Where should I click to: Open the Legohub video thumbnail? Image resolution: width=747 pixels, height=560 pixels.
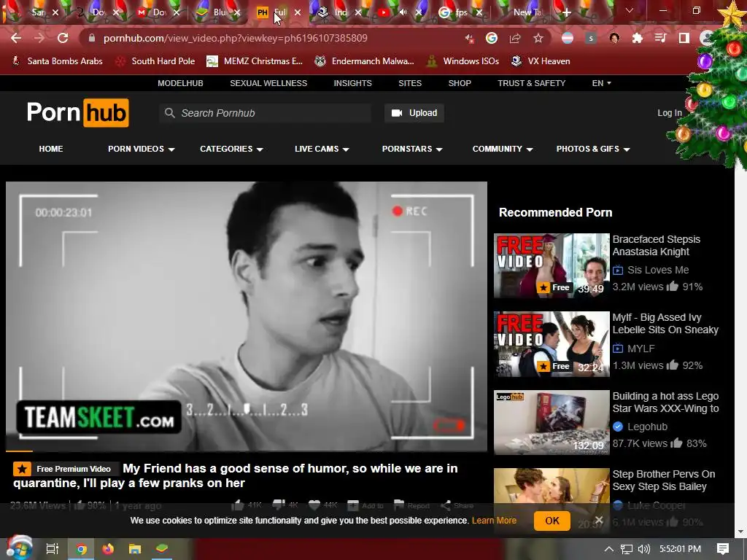tap(551, 422)
